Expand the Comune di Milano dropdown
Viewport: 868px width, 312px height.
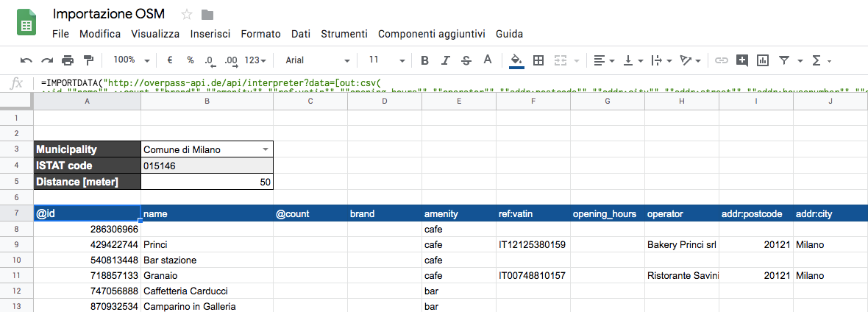266,149
